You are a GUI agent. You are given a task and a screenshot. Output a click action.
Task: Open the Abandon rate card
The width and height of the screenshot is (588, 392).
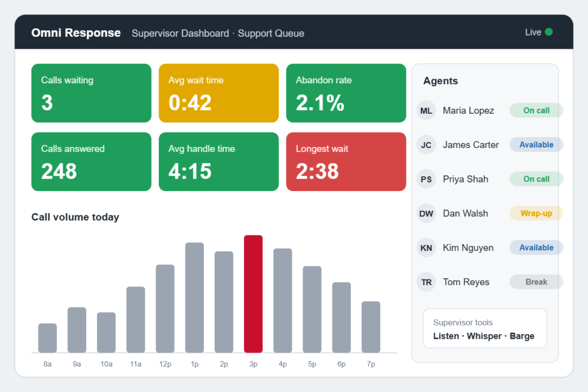(x=346, y=93)
